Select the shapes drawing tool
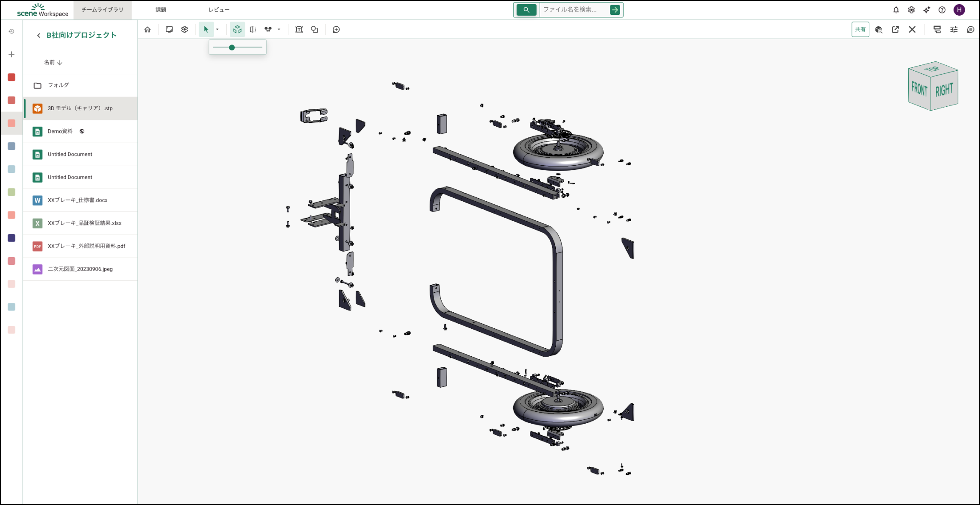 (315, 30)
